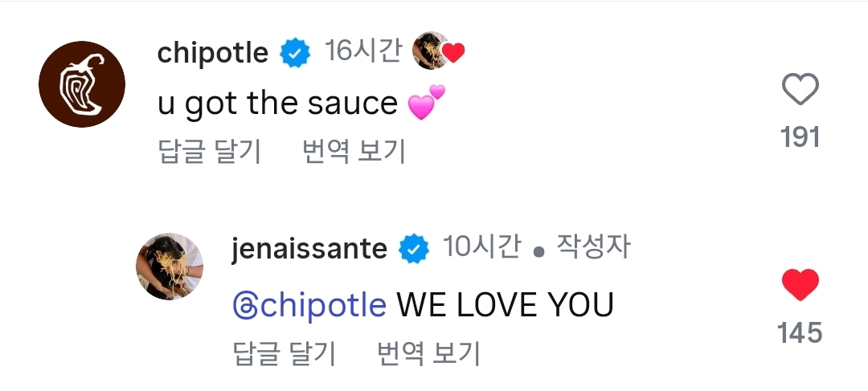Open jenaissante's profile photo
This screenshot has width=868, height=391.
(x=169, y=267)
